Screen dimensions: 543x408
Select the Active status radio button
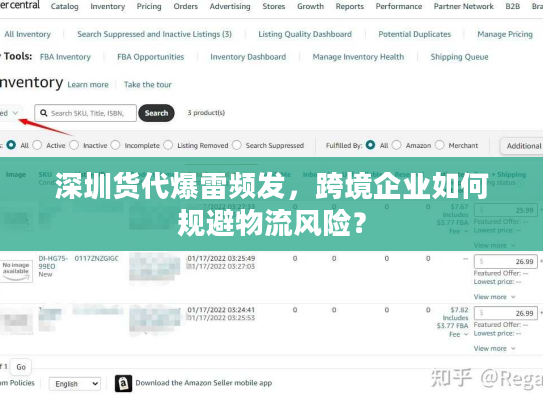click(37, 145)
